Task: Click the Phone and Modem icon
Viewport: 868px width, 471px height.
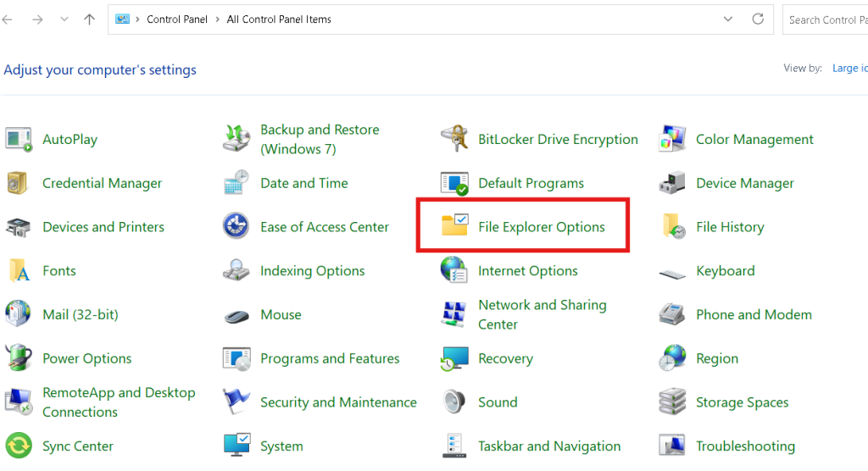Action: click(672, 314)
